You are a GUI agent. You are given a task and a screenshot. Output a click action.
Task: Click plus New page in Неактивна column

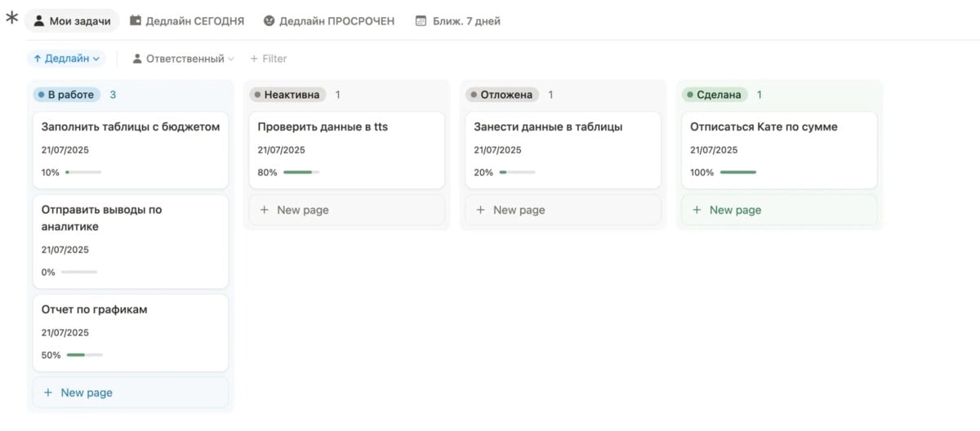click(347, 210)
